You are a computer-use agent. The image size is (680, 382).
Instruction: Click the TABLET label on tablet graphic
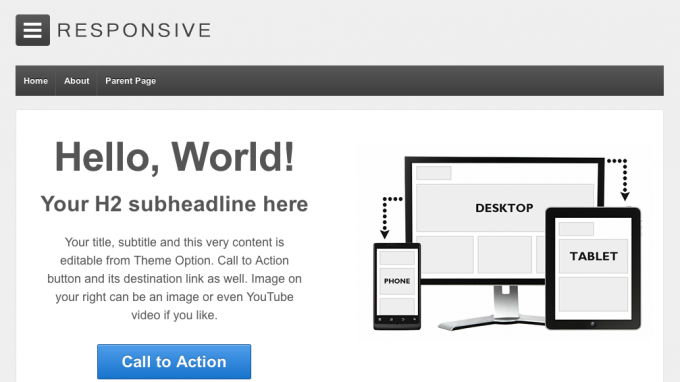pyautogui.click(x=594, y=256)
